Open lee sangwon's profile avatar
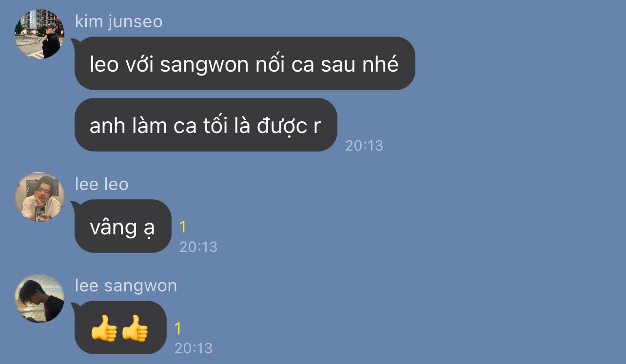The image size is (626, 364). 39,298
